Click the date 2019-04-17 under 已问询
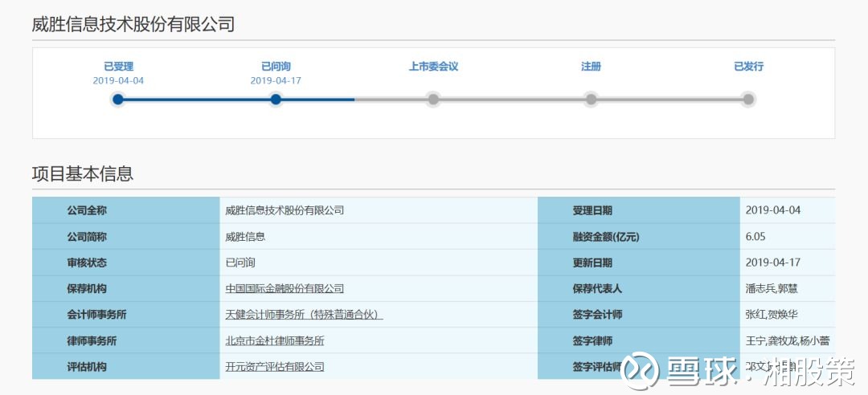The width and height of the screenshot is (868, 395). point(276,81)
